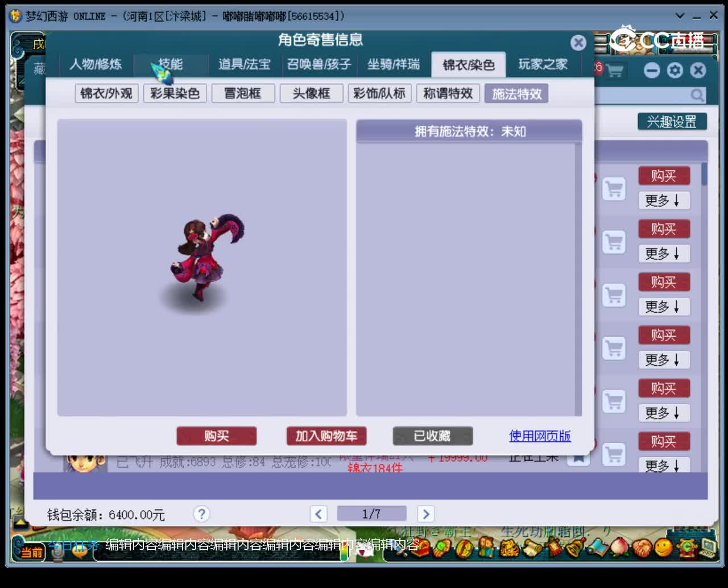Click the red 购买 button in the dialog
728x588 pixels.
tap(217, 436)
